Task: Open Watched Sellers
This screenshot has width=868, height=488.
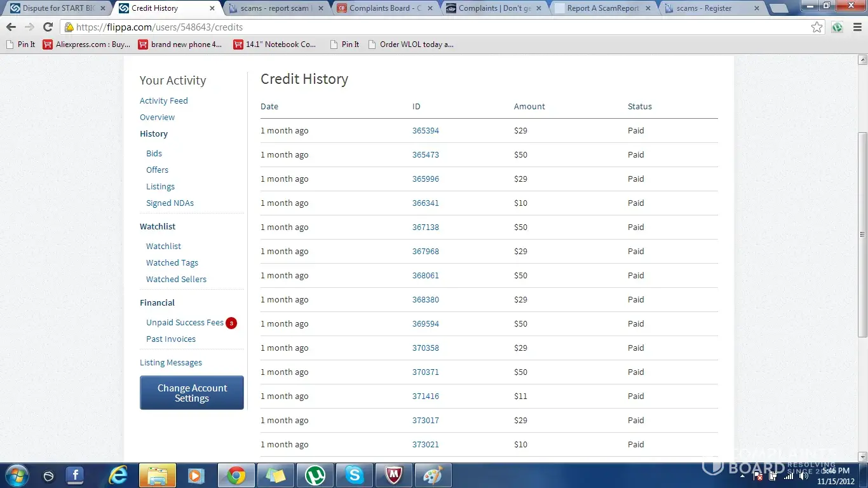Action: click(x=176, y=280)
